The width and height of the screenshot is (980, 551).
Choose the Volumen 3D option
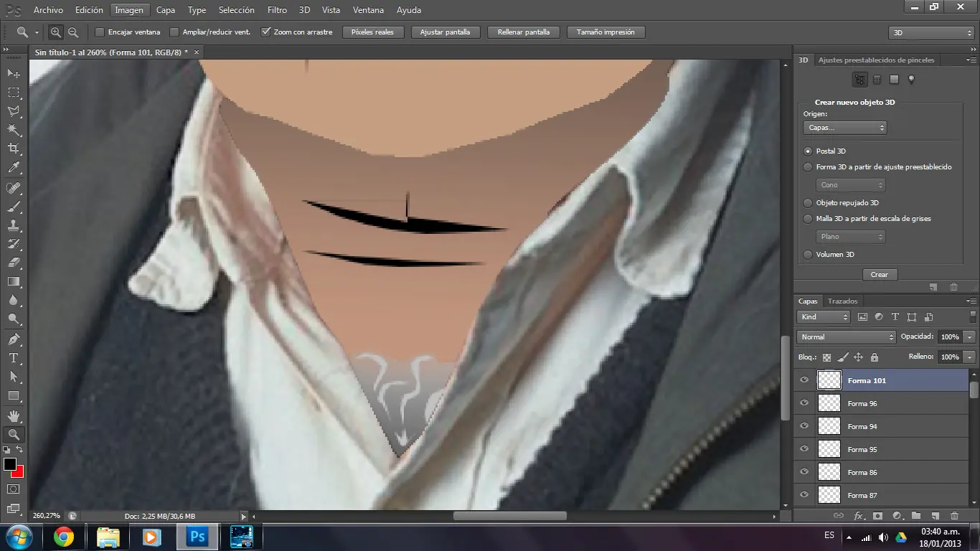(x=808, y=255)
